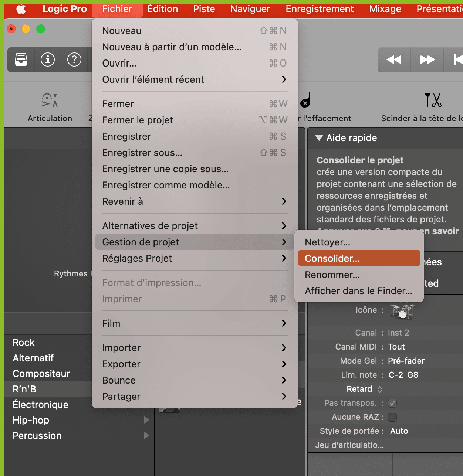
Task: Choose Enregistrer sous... menu item
Action: 195,153
